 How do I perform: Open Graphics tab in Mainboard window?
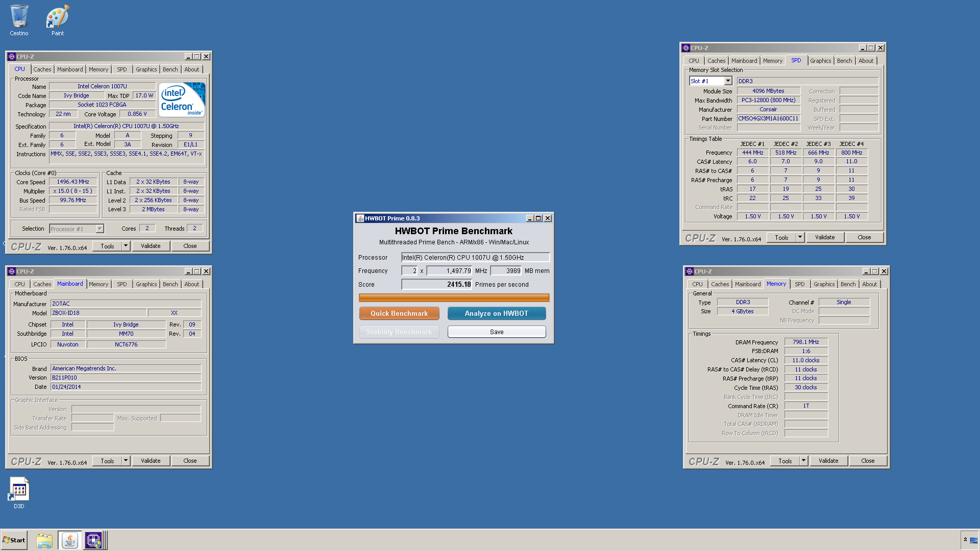[x=146, y=284]
